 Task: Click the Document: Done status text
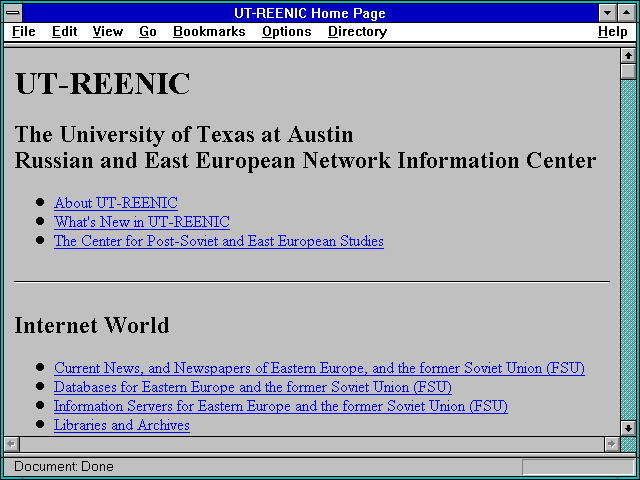pos(64,466)
